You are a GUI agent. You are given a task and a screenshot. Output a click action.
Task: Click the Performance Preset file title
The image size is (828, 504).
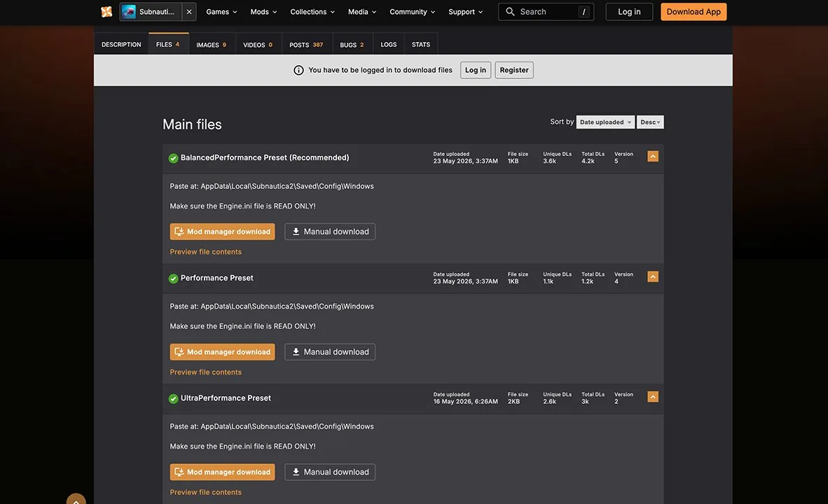(217, 278)
